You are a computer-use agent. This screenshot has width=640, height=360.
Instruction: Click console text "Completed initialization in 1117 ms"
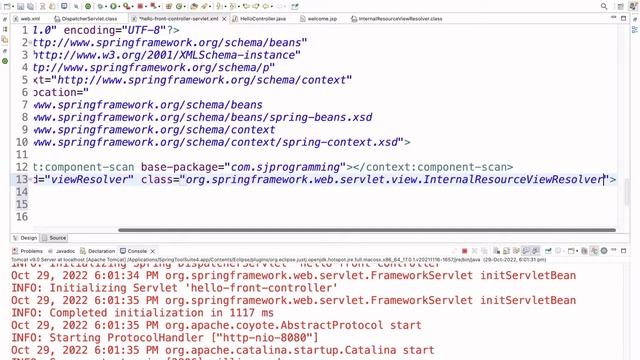pos(161,313)
